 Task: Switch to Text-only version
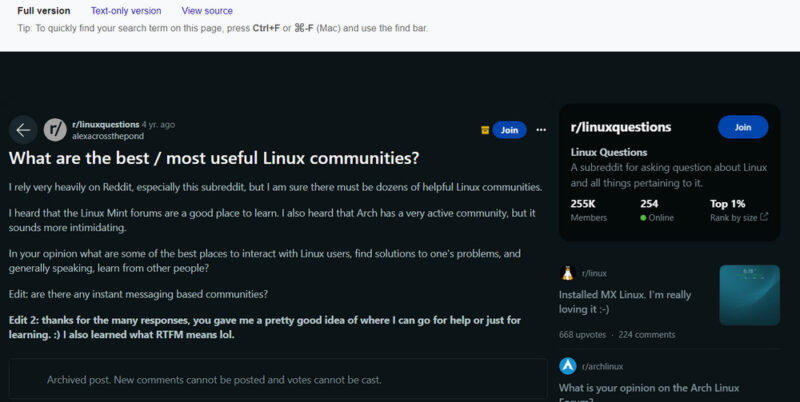pyautogui.click(x=126, y=11)
